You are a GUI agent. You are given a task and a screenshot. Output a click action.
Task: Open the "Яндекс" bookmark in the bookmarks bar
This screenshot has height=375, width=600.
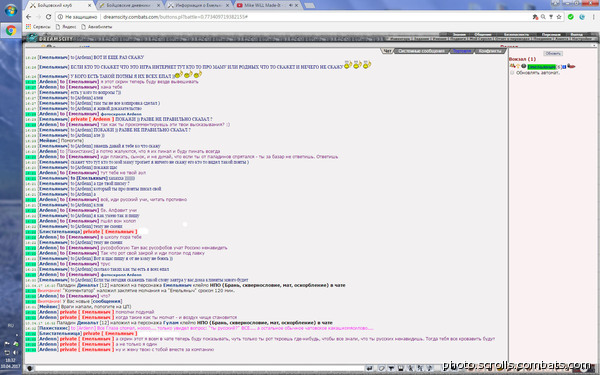click(66, 27)
